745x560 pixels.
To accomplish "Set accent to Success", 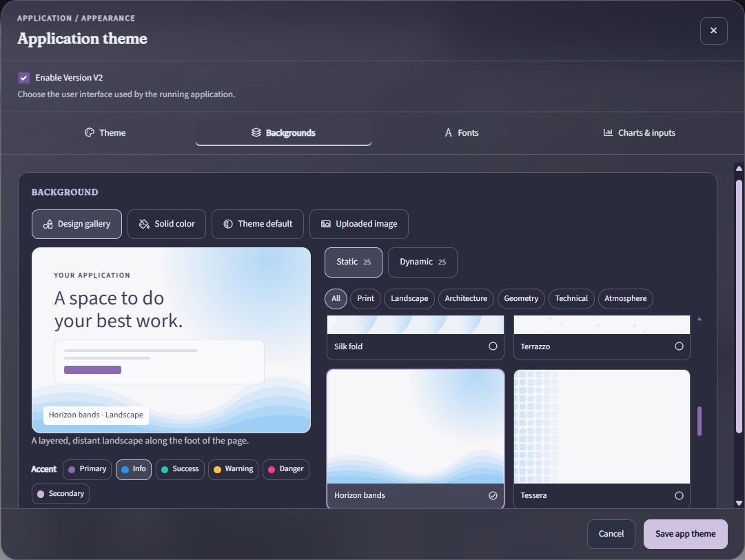I will (180, 469).
